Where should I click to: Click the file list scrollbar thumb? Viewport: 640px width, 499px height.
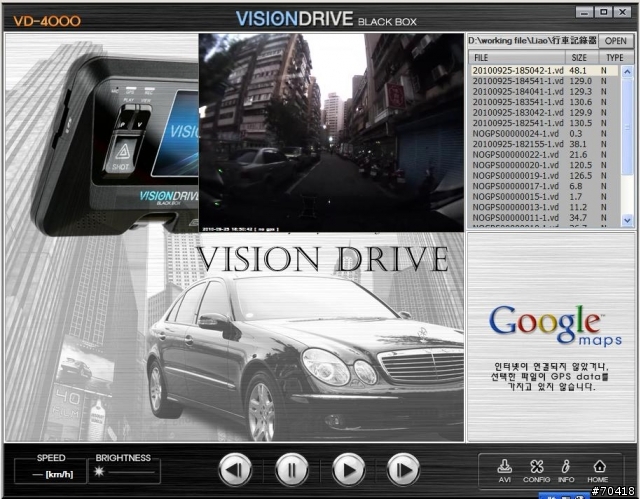coord(627,126)
